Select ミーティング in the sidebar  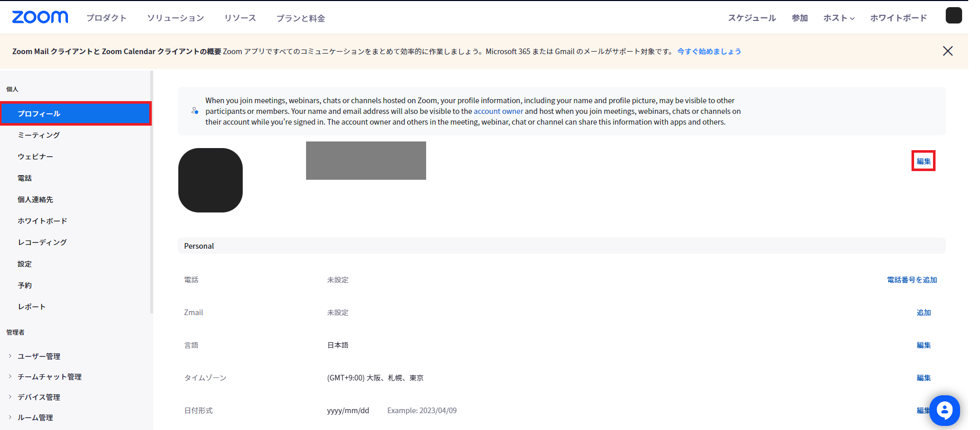coord(39,135)
